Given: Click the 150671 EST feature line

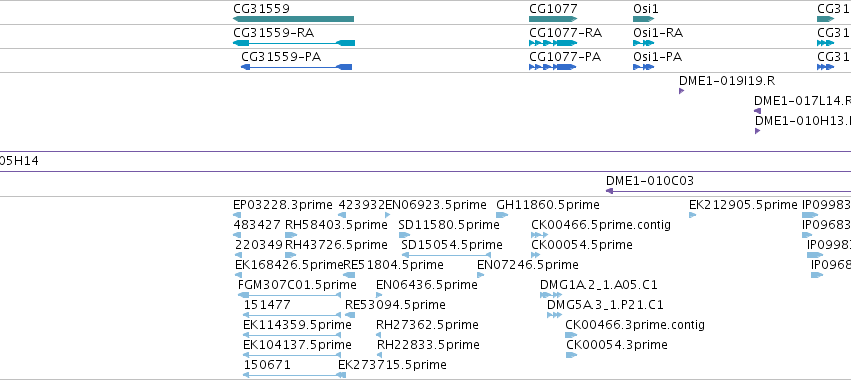Looking at the screenshot, I should click(292, 375).
